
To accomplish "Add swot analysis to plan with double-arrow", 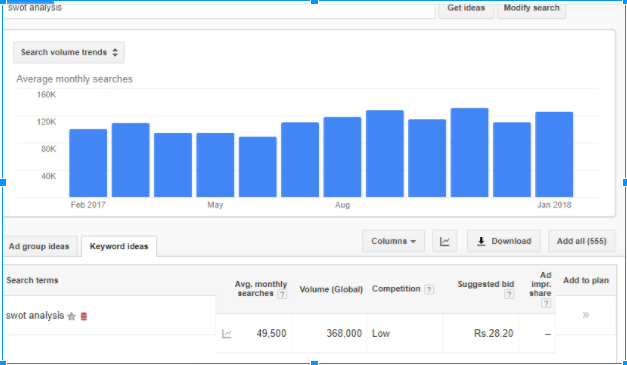I will click(x=585, y=315).
